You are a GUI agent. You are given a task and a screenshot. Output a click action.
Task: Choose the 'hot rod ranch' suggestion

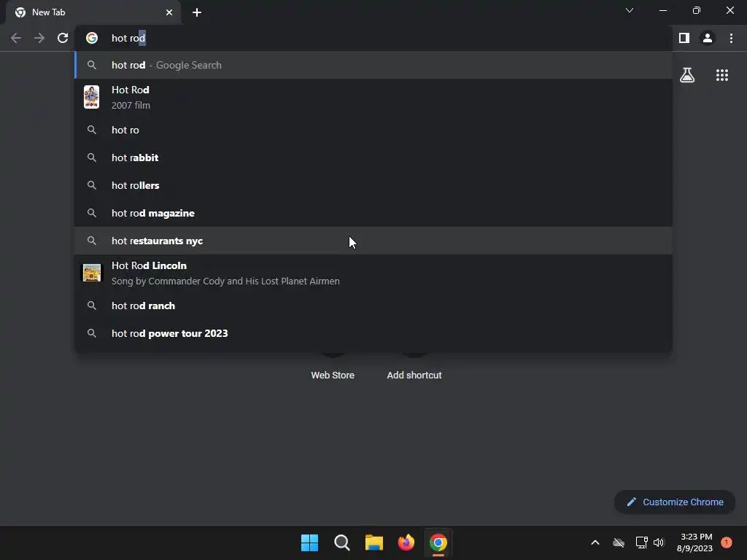tap(373, 306)
